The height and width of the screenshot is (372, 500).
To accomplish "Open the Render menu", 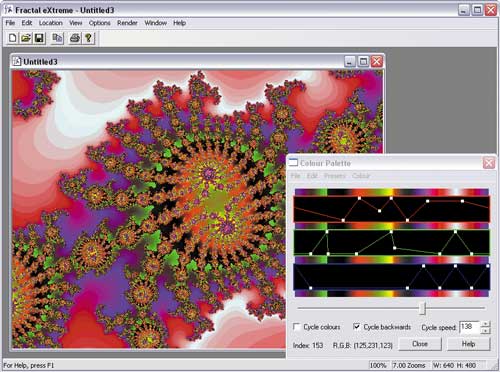I will (x=127, y=23).
